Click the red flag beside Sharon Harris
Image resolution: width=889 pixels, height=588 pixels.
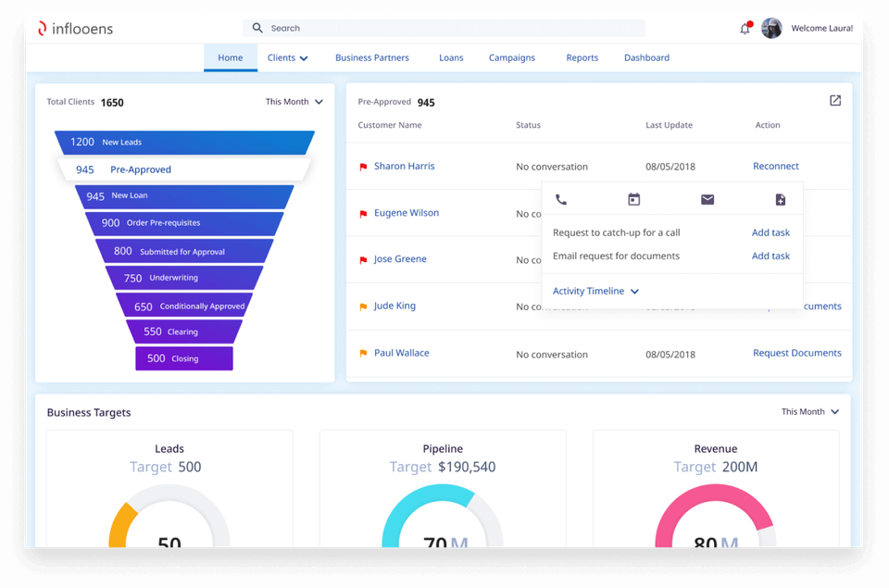(x=363, y=167)
